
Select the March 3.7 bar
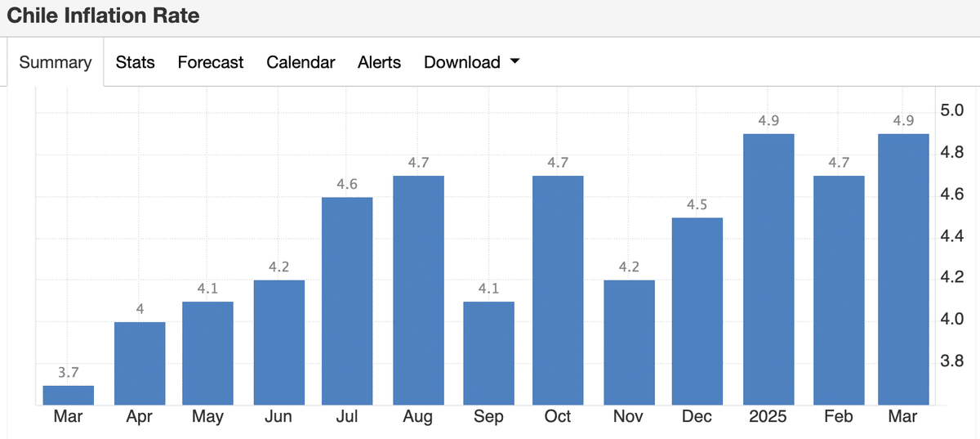pos(69,395)
